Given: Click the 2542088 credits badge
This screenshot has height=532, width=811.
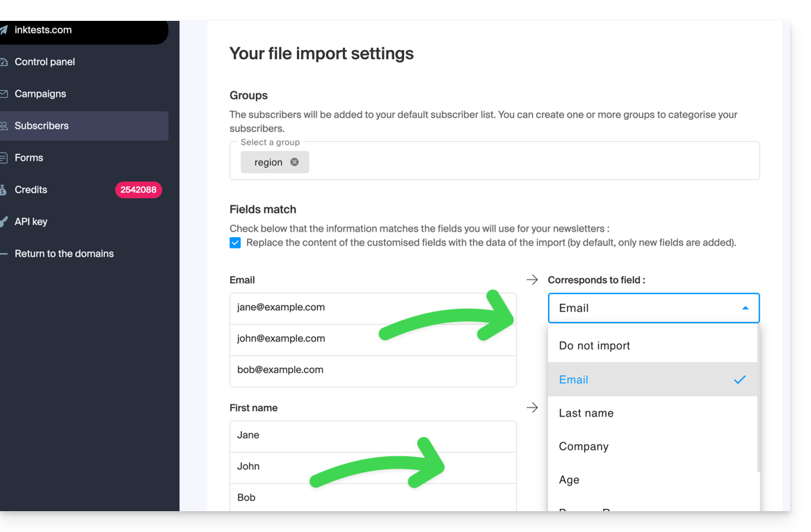Looking at the screenshot, I should 138,190.
